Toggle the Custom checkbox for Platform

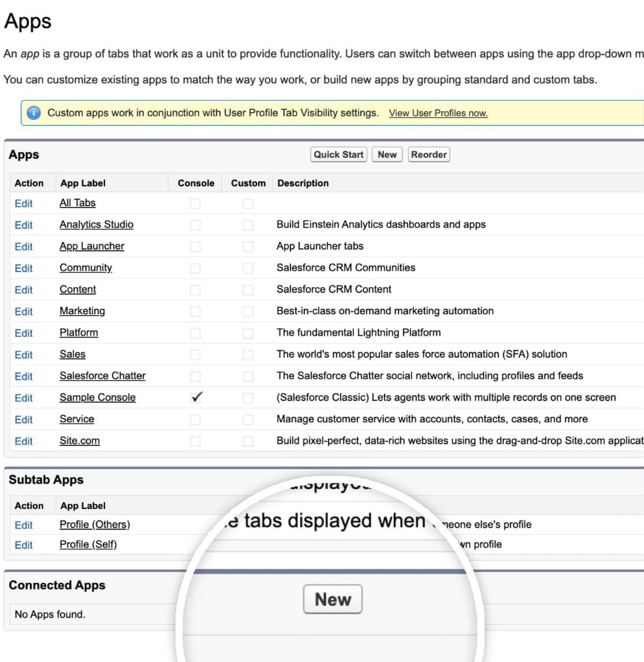(247, 333)
